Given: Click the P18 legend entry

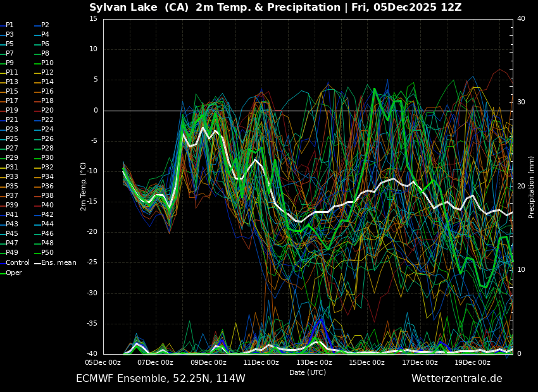Looking at the screenshot, I should (x=47, y=101).
